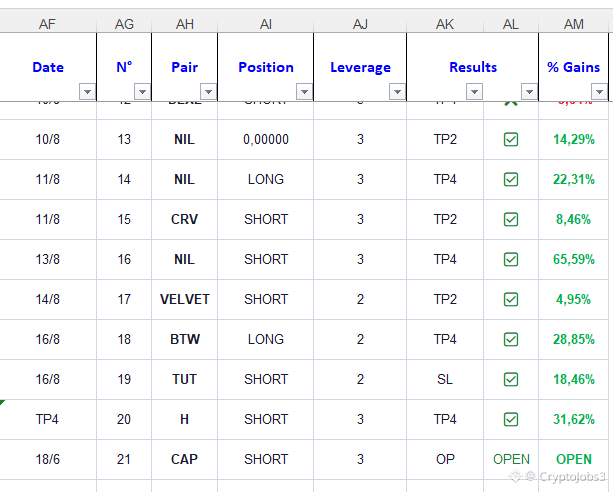Open the Leverage column filter dropdown
The height and width of the screenshot is (492, 613).
tap(397, 92)
